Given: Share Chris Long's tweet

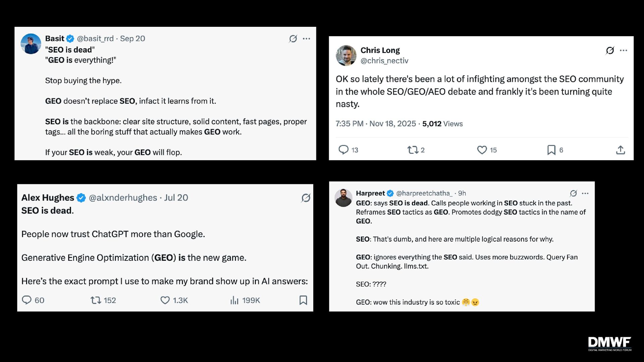Looking at the screenshot, I should [621, 150].
